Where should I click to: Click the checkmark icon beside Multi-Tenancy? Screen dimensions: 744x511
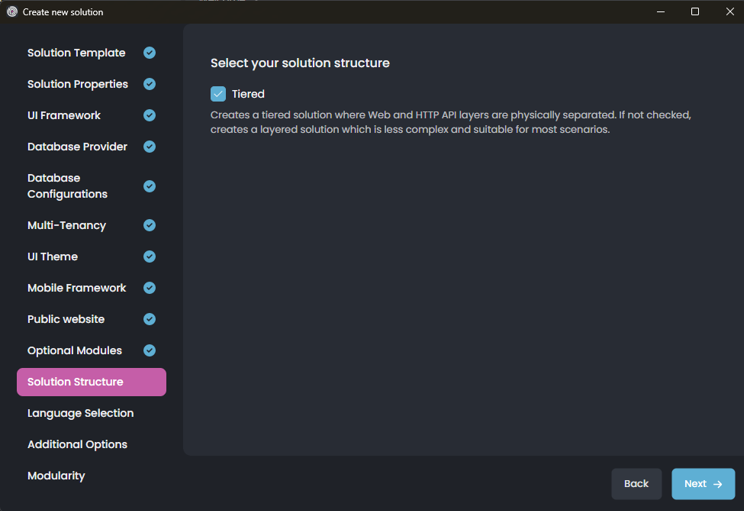[x=149, y=225]
